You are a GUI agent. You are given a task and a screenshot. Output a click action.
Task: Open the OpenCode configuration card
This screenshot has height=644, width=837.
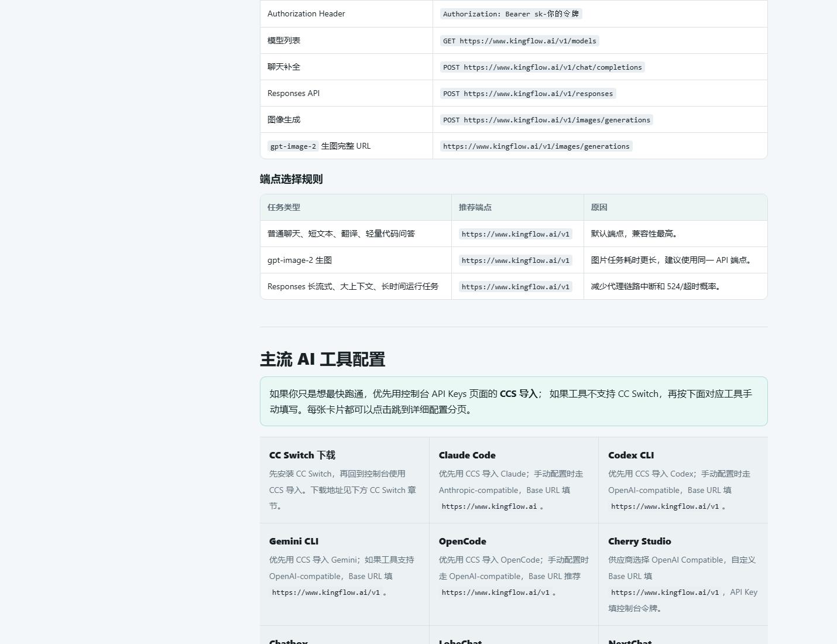coord(514,574)
